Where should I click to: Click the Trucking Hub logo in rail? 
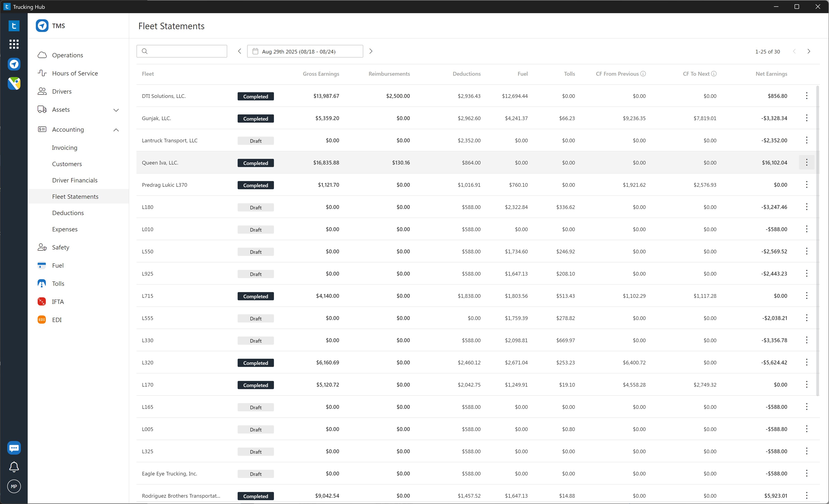[14, 26]
